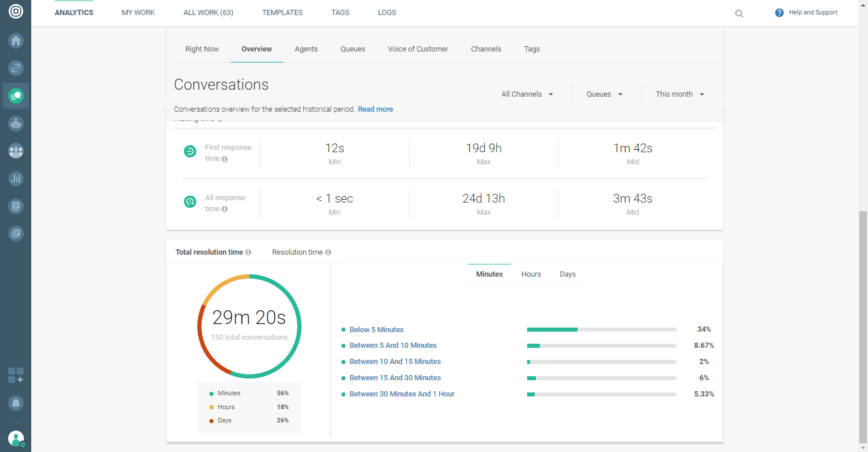Open the This month period dropdown
Screen dimensions: 868x452
click(x=680, y=94)
